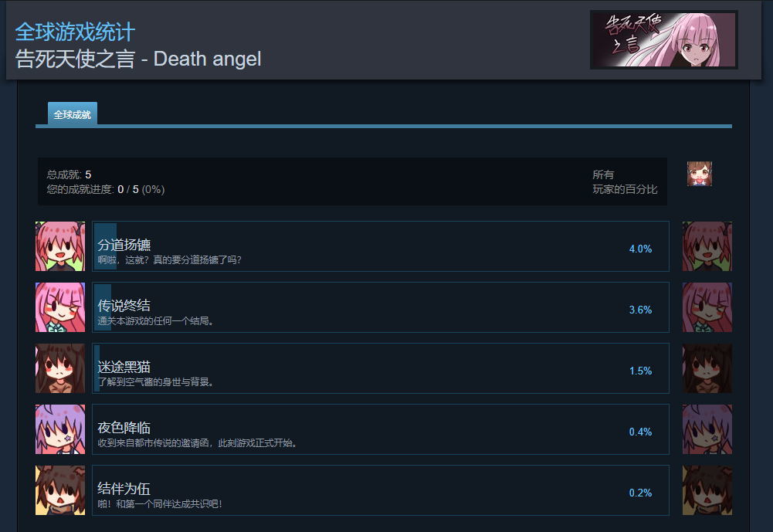Click the game banner image at top right
Image resolution: width=773 pixels, height=532 pixels.
click(663, 39)
